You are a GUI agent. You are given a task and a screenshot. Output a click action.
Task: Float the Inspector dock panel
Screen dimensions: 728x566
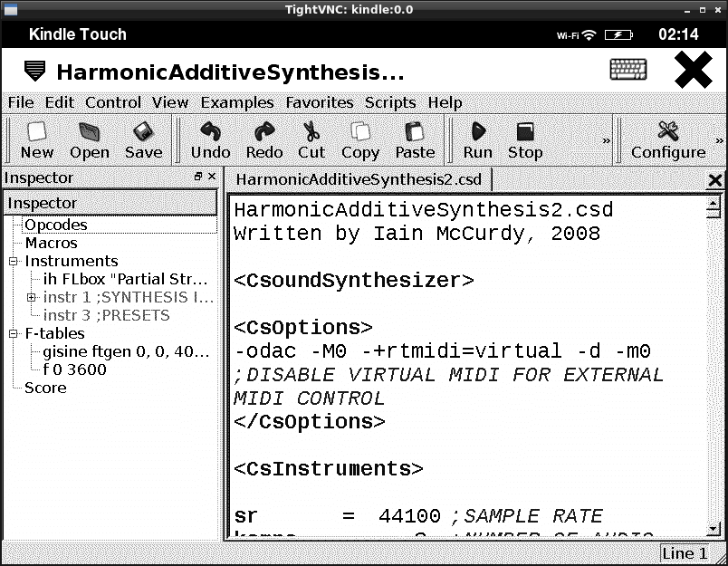(198, 177)
